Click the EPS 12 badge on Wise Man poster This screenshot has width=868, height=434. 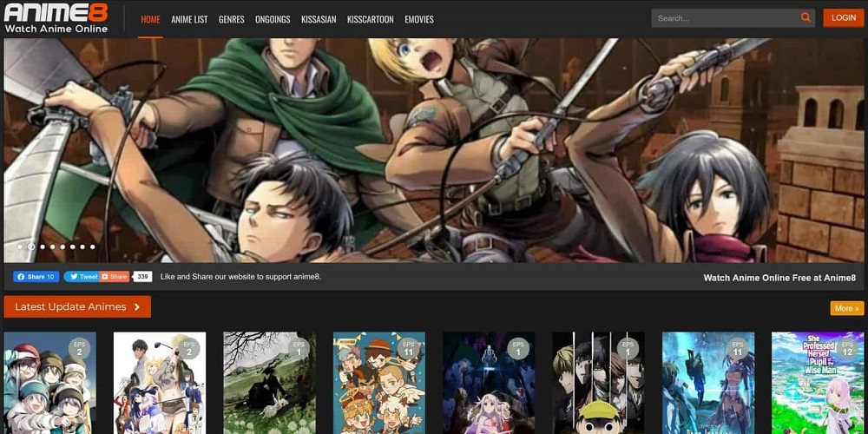(847, 349)
